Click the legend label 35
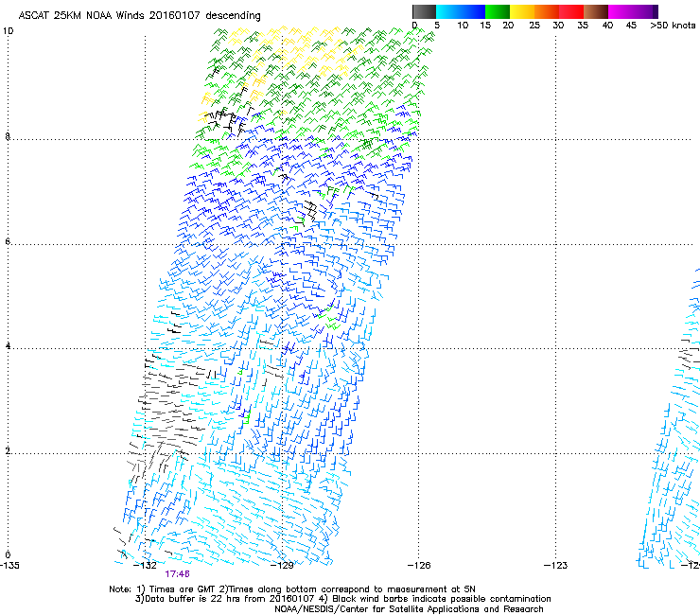700x615 pixels. pos(583,26)
